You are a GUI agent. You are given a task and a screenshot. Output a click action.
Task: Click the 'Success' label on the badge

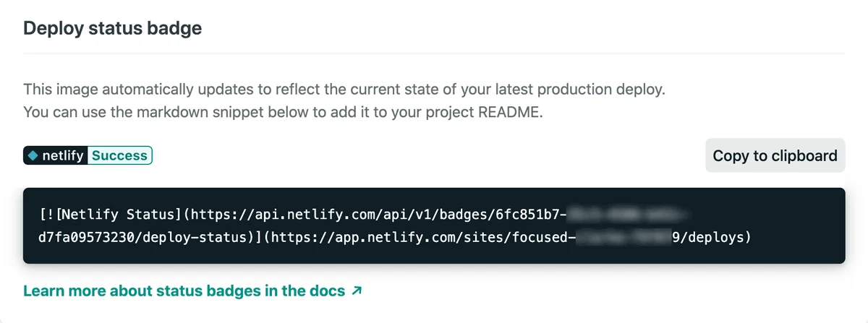[x=119, y=155]
